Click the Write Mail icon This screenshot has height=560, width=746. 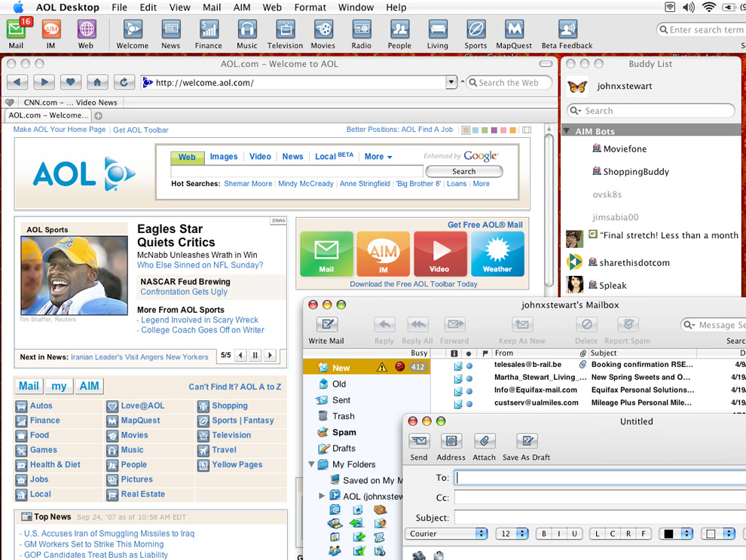point(326,325)
